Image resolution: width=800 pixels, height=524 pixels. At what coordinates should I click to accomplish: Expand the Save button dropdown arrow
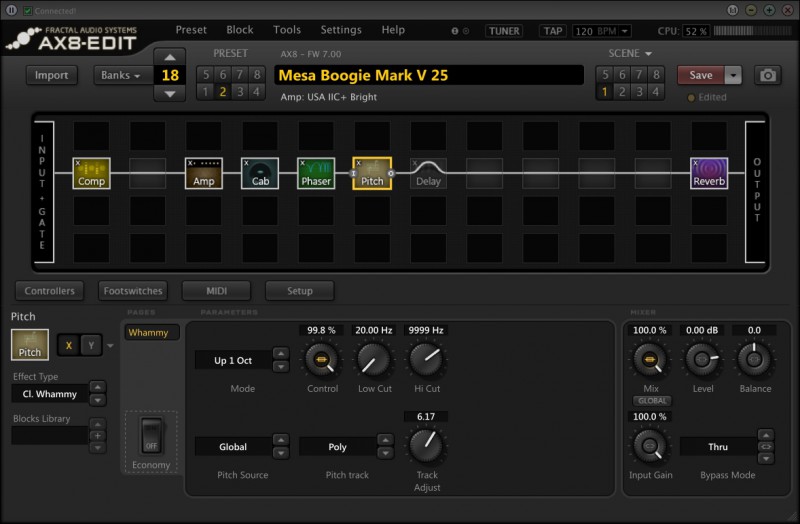734,75
